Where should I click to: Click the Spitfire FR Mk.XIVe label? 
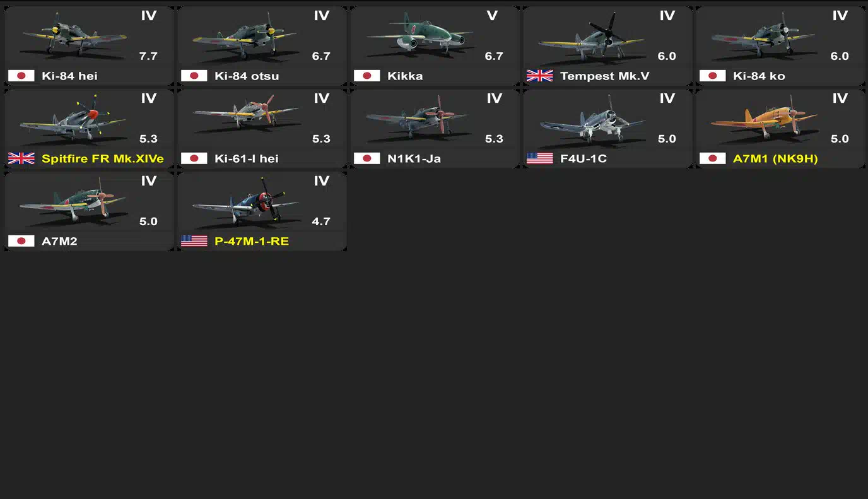coord(102,158)
